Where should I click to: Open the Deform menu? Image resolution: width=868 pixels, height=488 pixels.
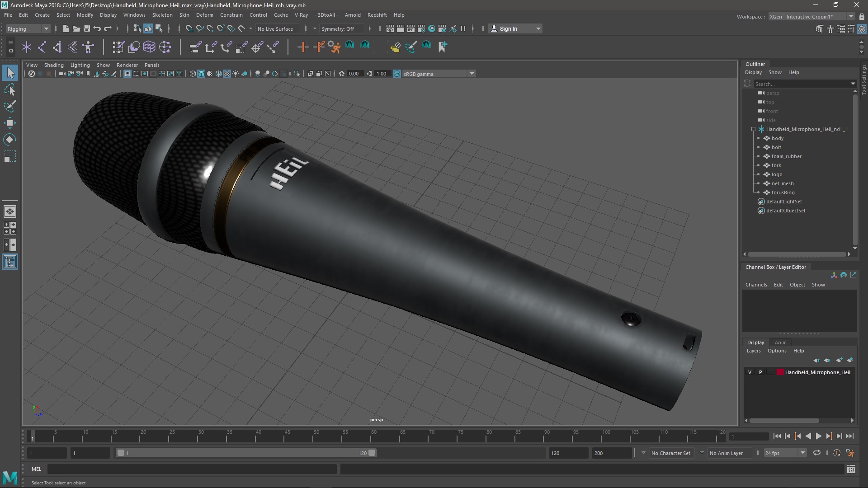click(x=204, y=15)
